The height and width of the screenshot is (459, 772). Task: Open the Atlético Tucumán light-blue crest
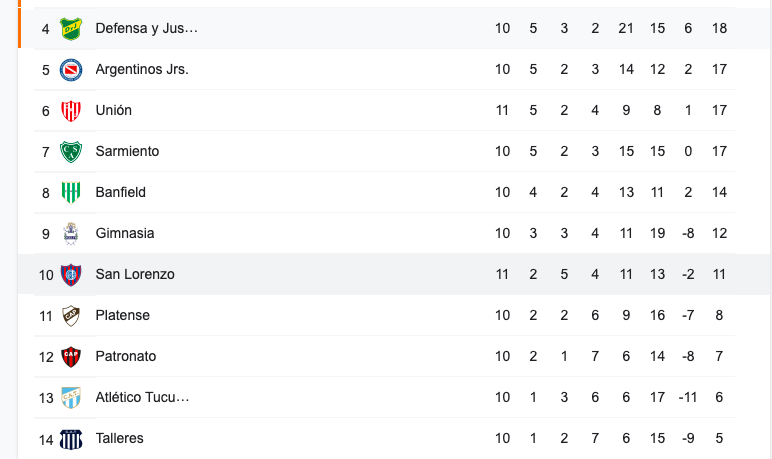click(x=71, y=397)
